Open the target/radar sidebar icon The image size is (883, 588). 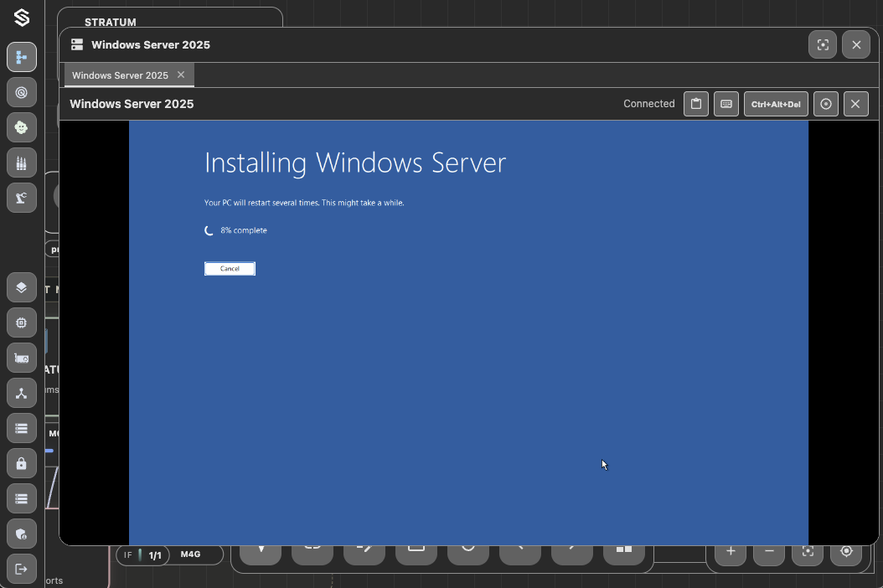click(22, 92)
